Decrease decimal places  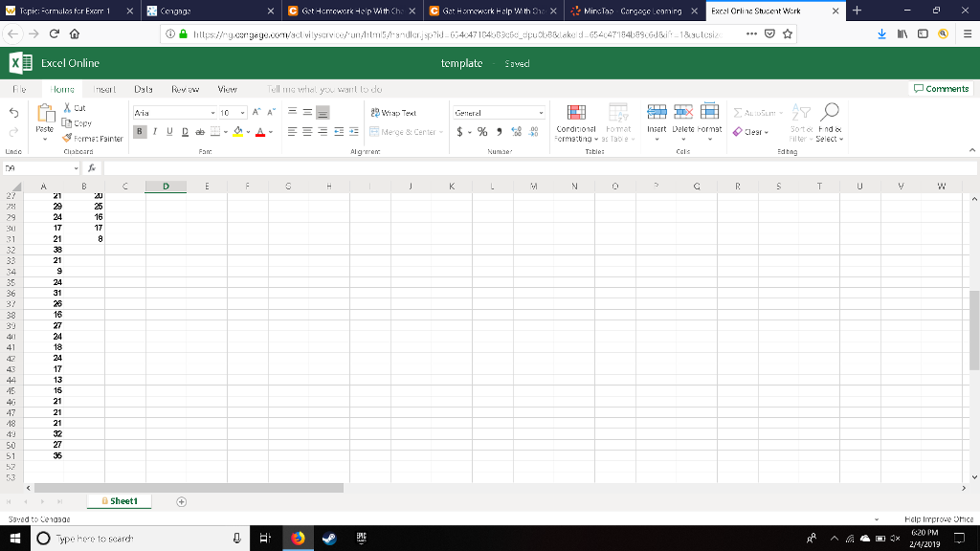point(534,132)
